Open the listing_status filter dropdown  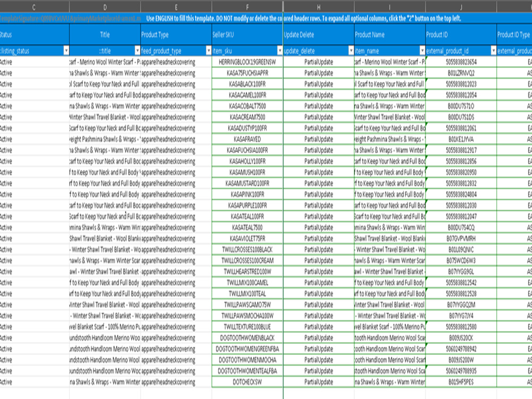pos(66,51)
